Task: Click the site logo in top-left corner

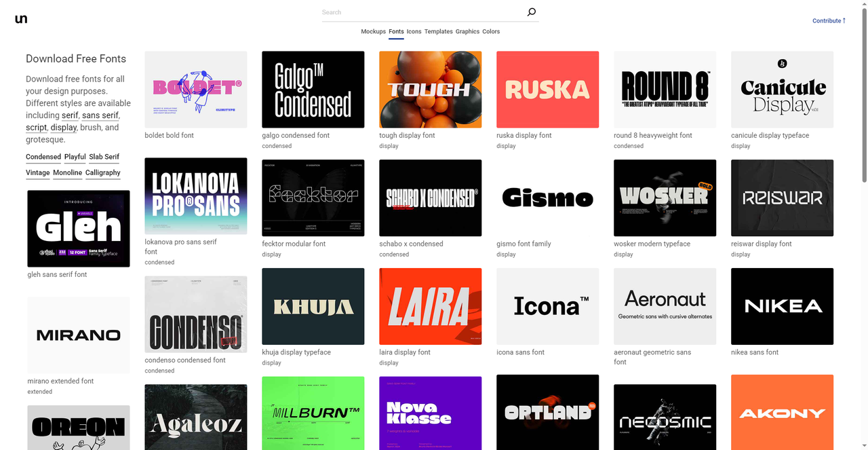Action: [x=21, y=19]
